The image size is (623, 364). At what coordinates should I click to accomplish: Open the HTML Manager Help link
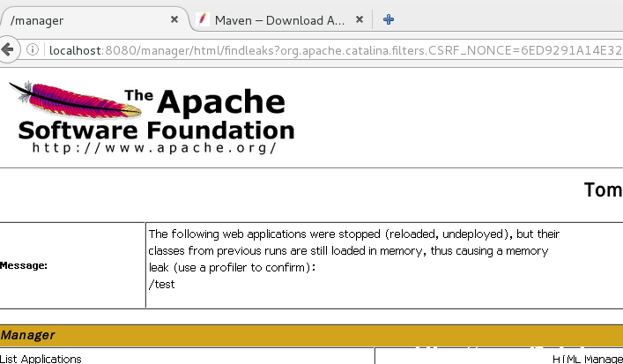pos(587,360)
